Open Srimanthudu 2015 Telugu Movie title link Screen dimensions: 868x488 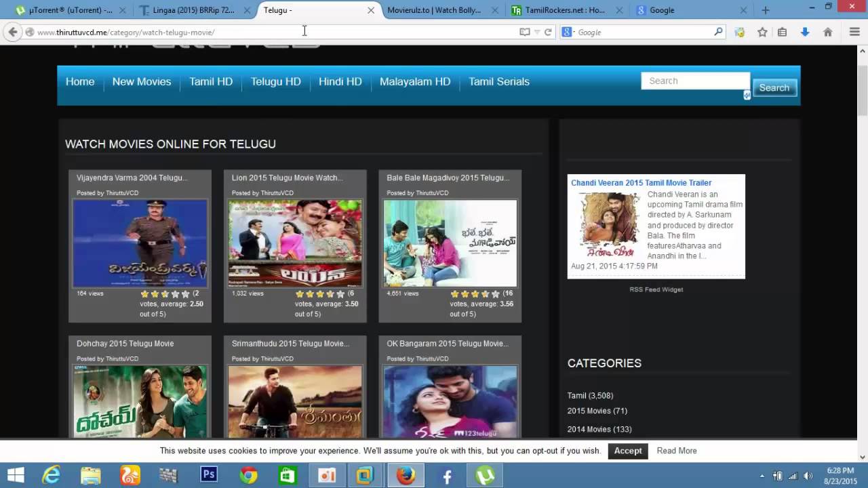tap(291, 344)
